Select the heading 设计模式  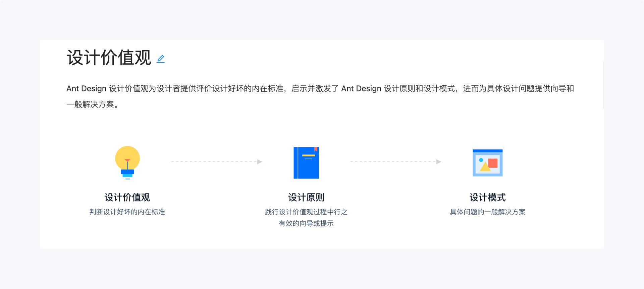pyautogui.click(x=488, y=197)
